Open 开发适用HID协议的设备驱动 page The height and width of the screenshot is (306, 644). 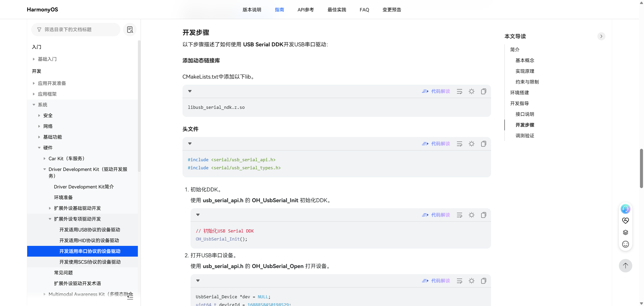(89, 241)
